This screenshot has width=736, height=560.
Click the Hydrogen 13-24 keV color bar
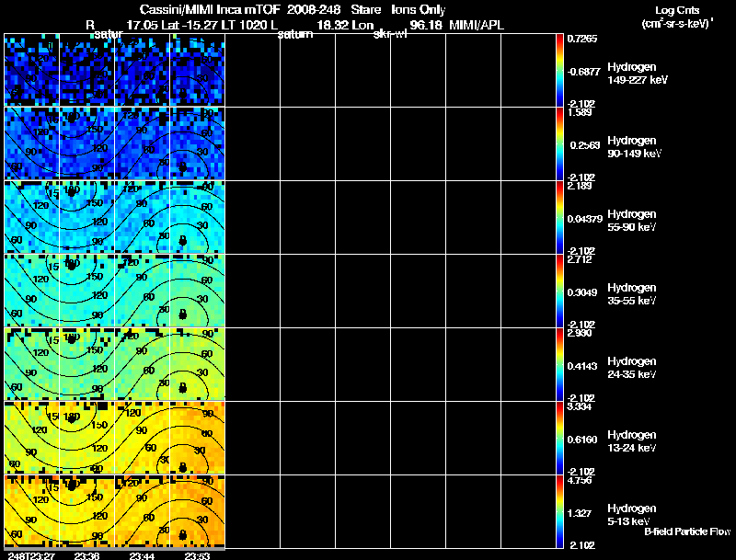(x=559, y=438)
